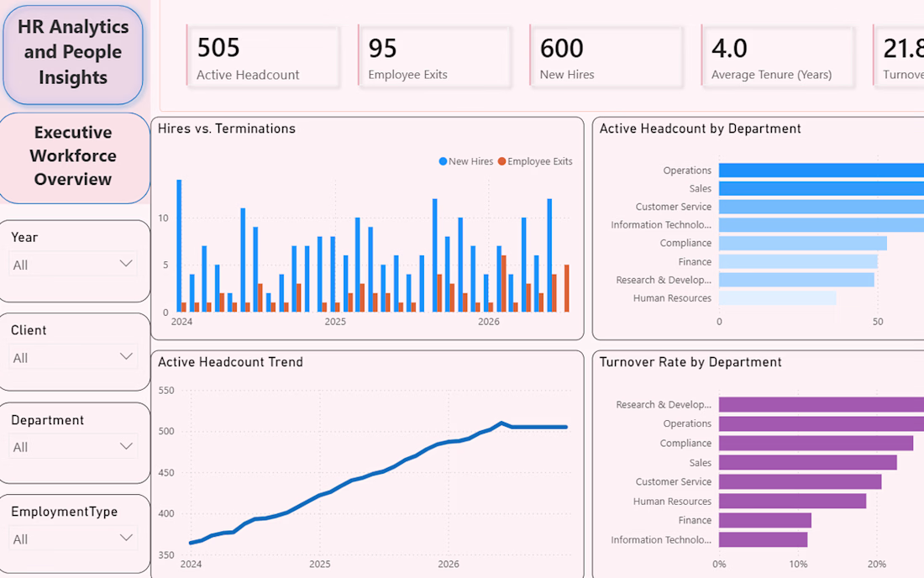This screenshot has height=578, width=924.
Task: Select the Executive Workforce Overview page button
Action: (73, 156)
